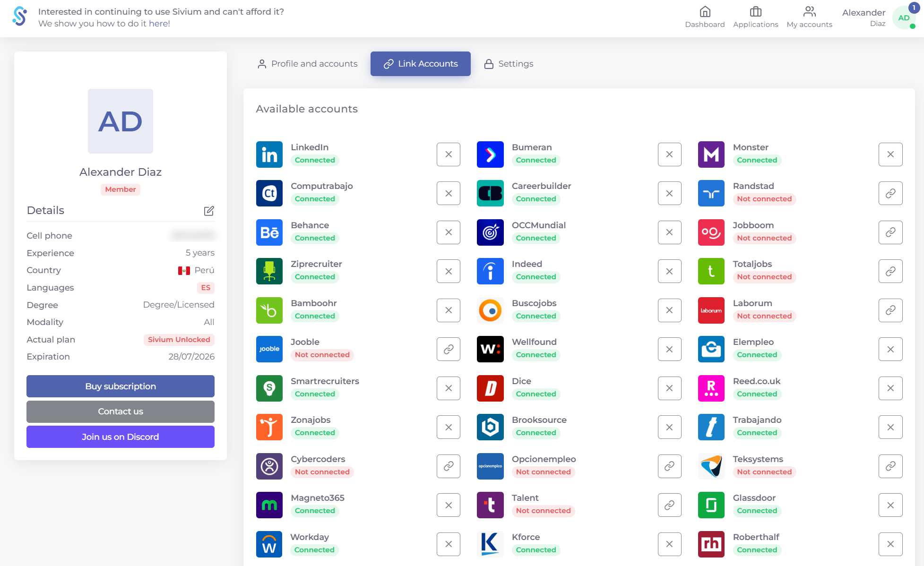Click the Contact us button
924x566 pixels.
tap(121, 412)
